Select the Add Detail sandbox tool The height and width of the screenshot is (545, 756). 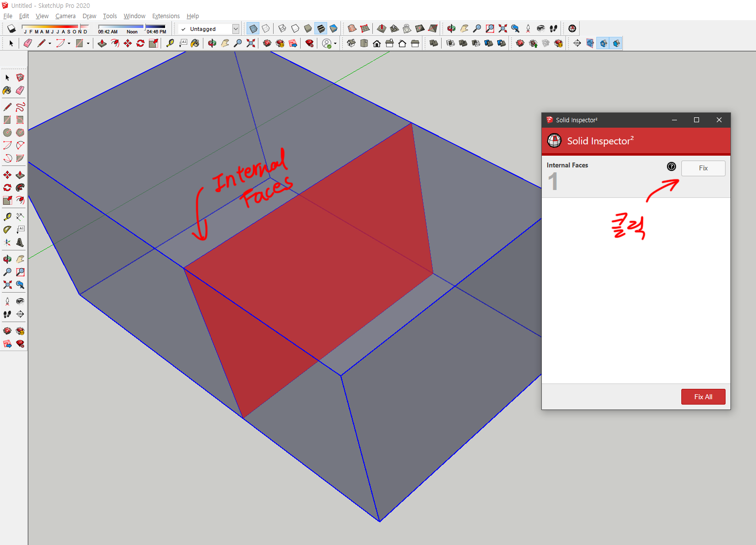tap(420, 28)
